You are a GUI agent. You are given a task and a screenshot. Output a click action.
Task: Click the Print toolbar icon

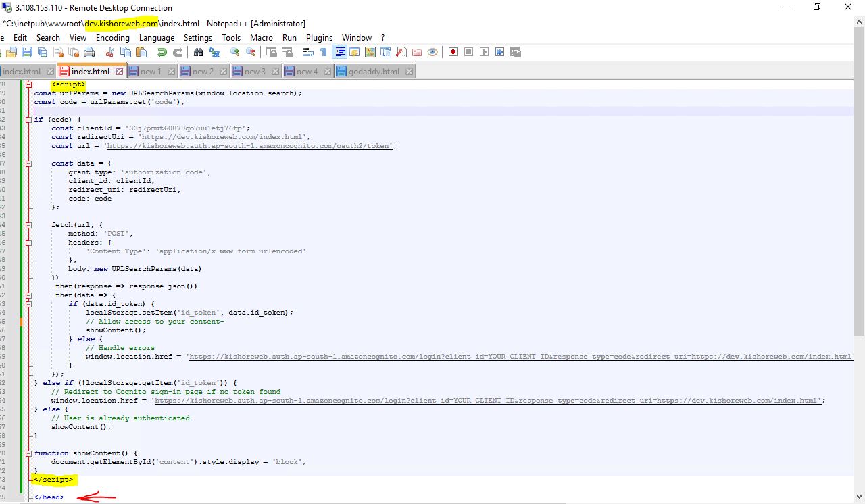[x=89, y=53]
